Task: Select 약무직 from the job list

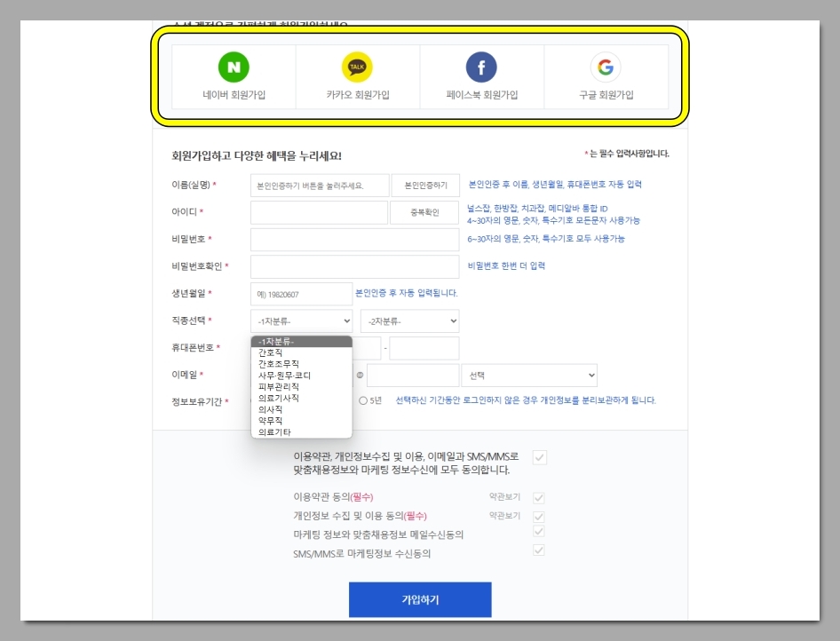Action: 302,420
